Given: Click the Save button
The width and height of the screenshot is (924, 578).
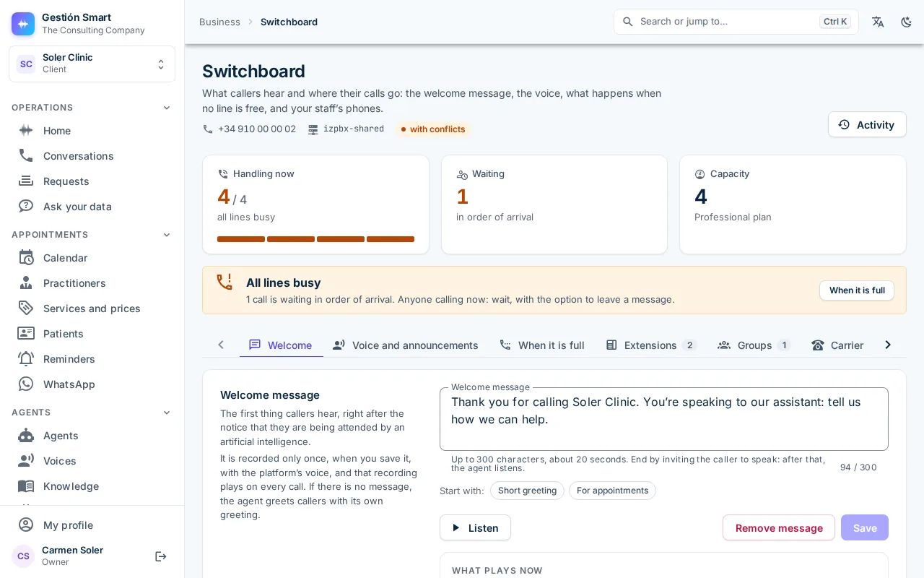Looking at the screenshot, I should coord(865,527).
